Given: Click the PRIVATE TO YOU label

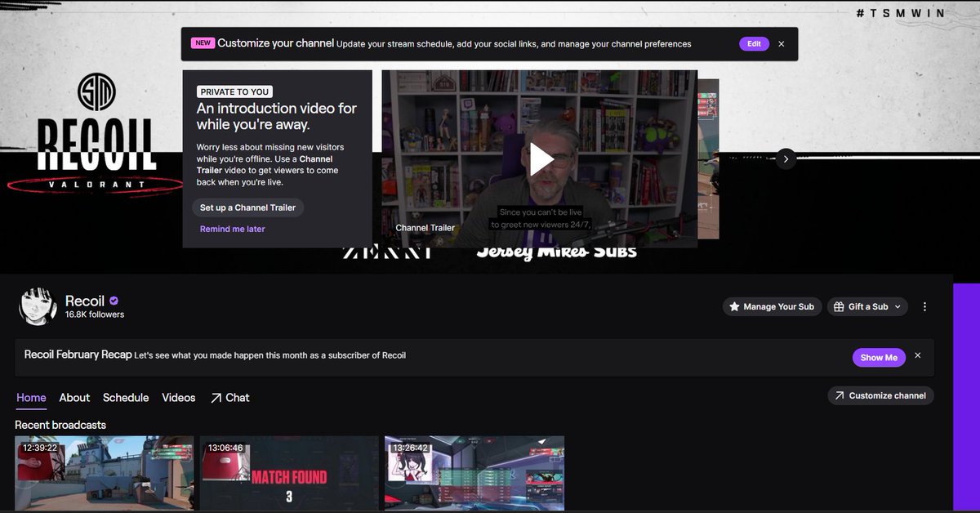Looking at the screenshot, I should [x=234, y=92].
